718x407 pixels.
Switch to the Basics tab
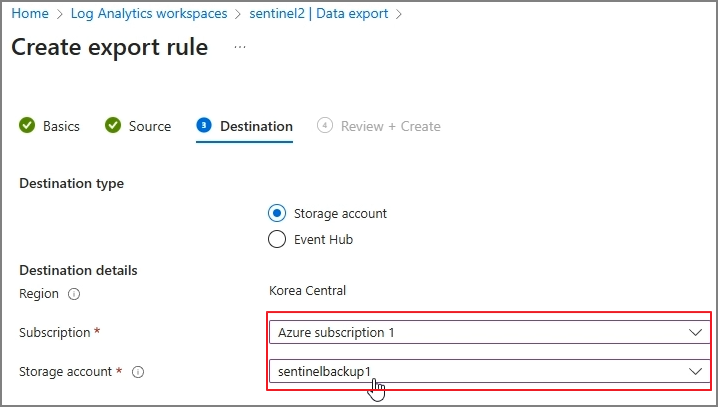(61, 126)
